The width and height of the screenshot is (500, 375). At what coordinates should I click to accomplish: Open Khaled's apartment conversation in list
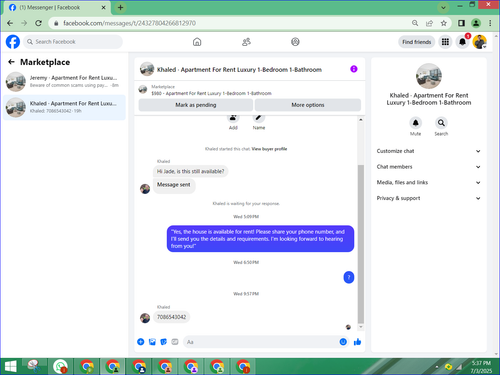[x=64, y=107]
